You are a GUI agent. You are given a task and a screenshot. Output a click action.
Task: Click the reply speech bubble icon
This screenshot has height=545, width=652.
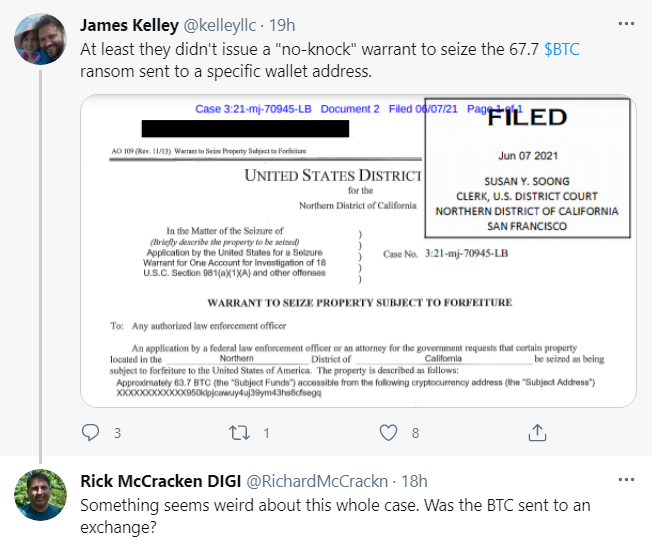click(91, 433)
